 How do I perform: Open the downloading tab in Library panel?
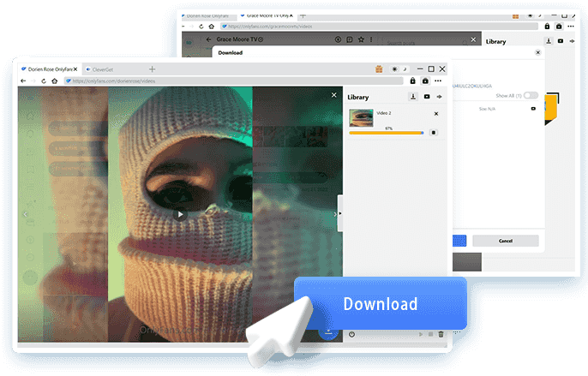pos(412,97)
